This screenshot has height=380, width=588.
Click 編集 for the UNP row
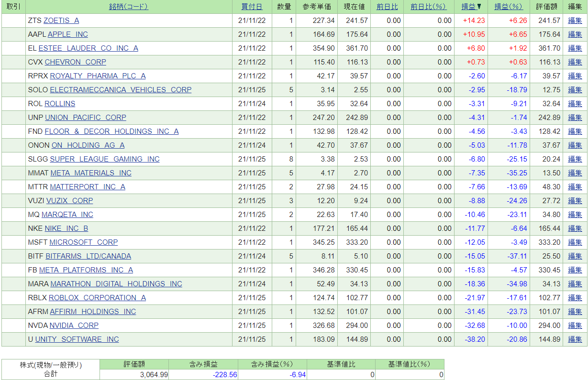pyautogui.click(x=575, y=118)
